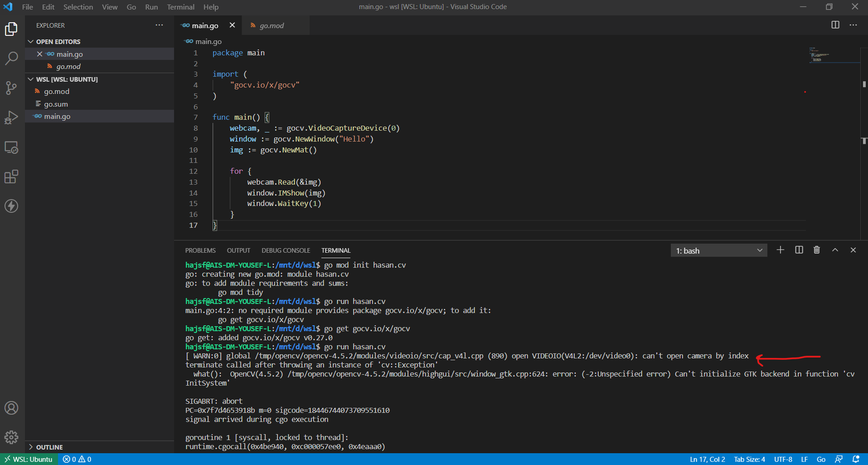The image size is (868, 465).
Task: Open the Extensions view
Action: (11, 176)
